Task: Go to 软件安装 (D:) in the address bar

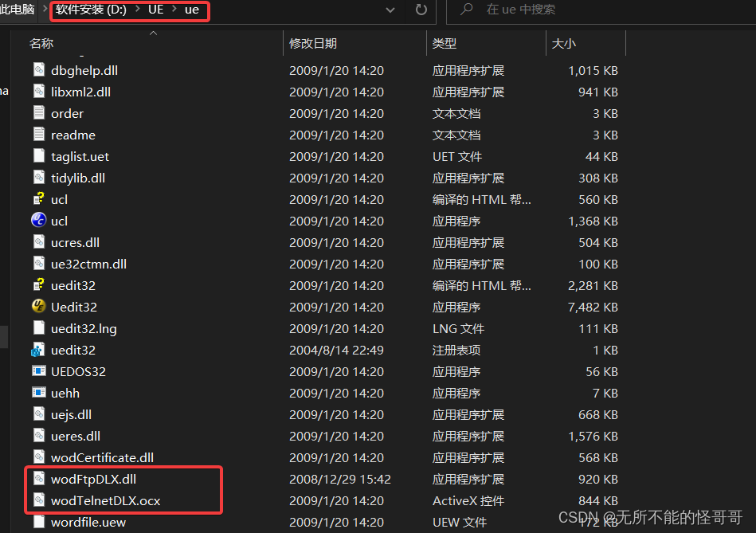Action: click(91, 10)
